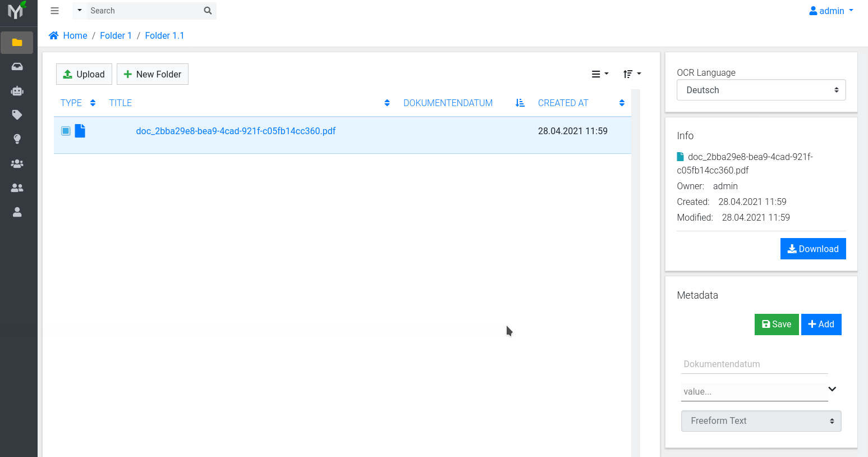Download the selected document
The height and width of the screenshot is (457, 868).
[813, 249]
